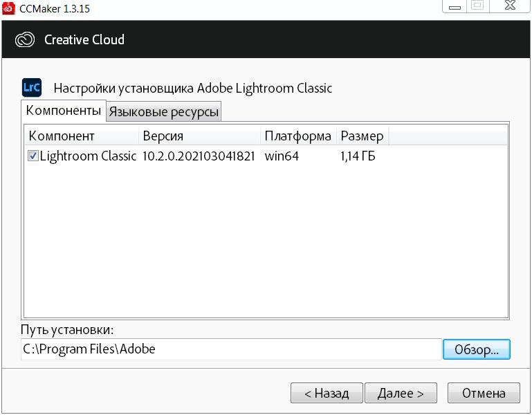Click the Путь установки: label
Screen dimensions: 532x415
click(x=67, y=329)
